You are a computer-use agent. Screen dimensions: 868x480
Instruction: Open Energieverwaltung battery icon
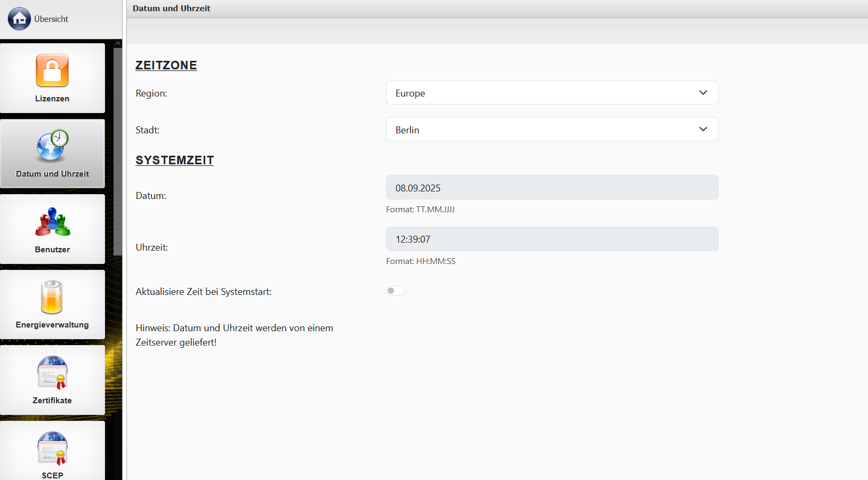click(52, 297)
